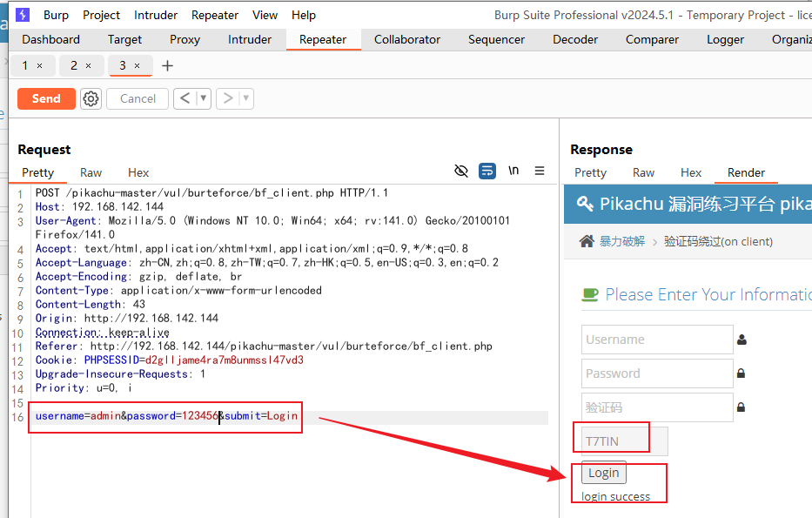Click the T7TIN captcha text
Image resolution: width=812 pixels, height=518 pixels.
click(x=601, y=441)
